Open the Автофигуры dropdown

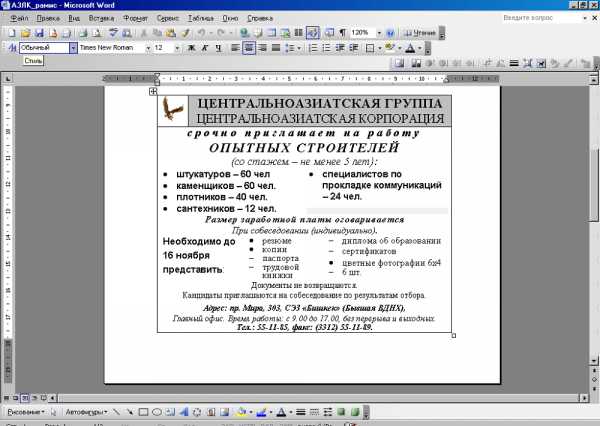click(x=86, y=412)
